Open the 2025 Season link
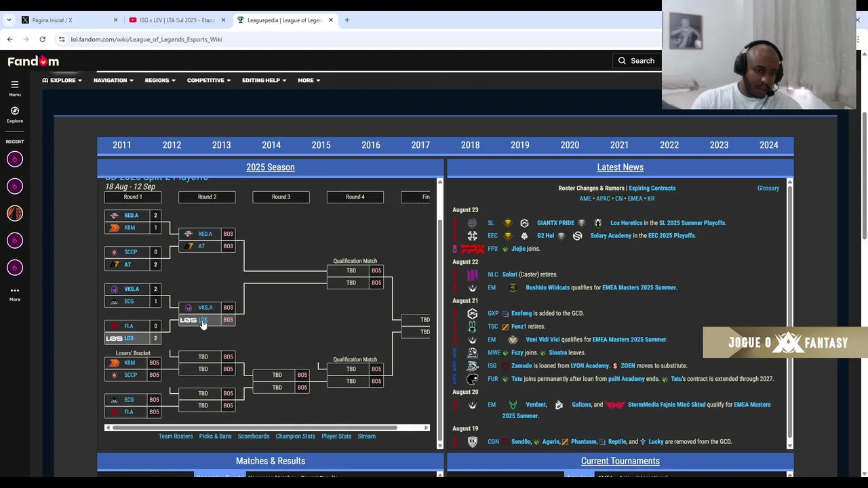This screenshot has width=868, height=488. click(271, 167)
